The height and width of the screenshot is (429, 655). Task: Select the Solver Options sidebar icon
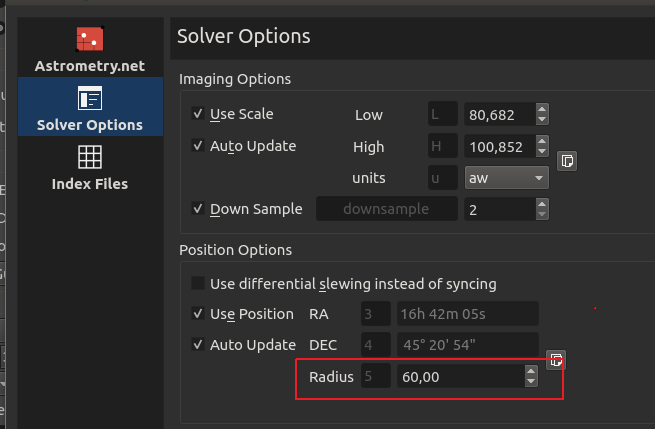[x=90, y=99]
